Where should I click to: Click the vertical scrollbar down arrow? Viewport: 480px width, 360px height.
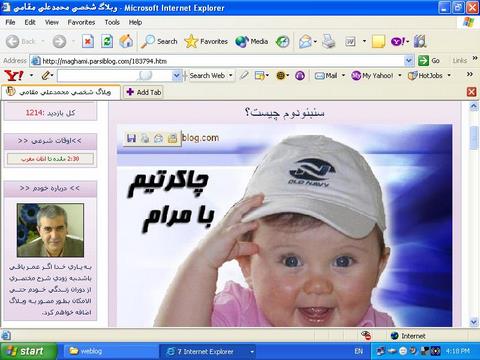click(x=474, y=322)
